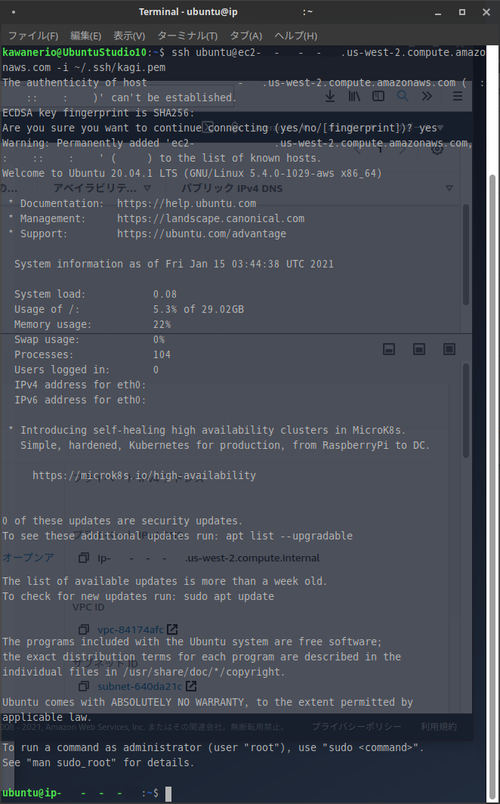The height and width of the screenshot is (804, 500).
Task: Open the hamburger menu icon
Action: [x=457, y=96]
